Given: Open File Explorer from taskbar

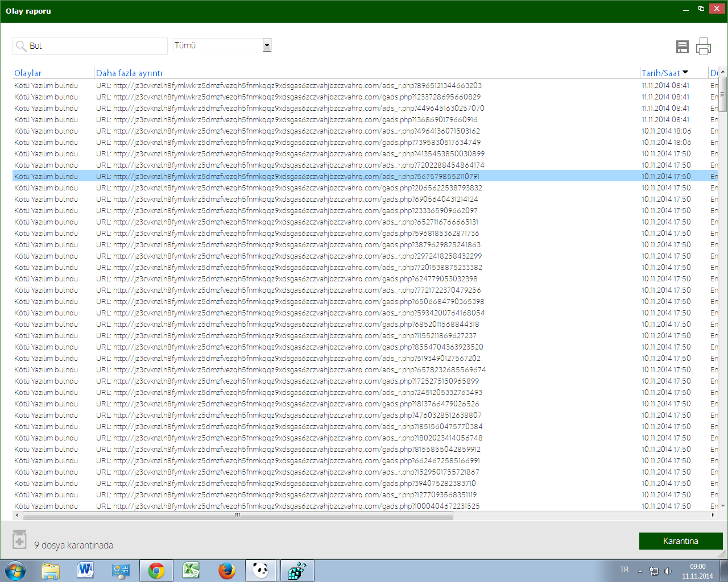Looking at the screenshot, I should 51,571.
